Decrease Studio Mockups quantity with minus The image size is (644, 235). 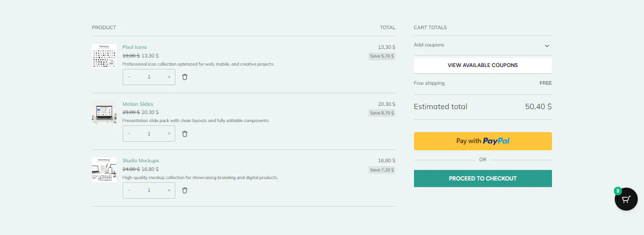(129, 190)
